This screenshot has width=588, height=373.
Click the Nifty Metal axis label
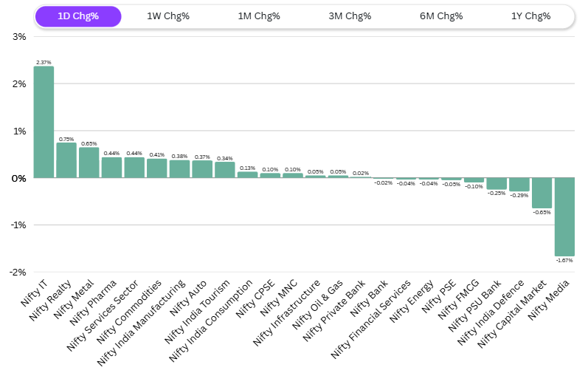74,299
